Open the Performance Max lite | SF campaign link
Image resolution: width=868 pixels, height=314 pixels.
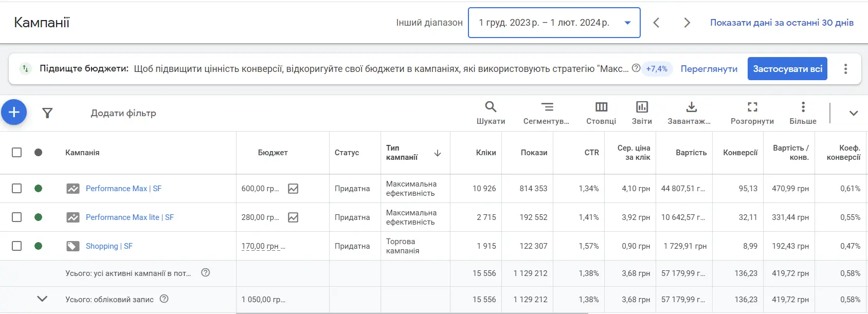coord(130,217)
